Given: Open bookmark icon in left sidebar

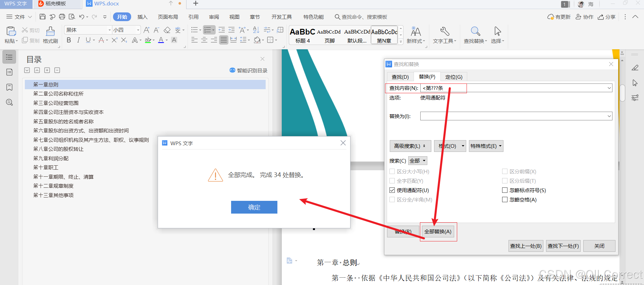Looking at the screenshot, I should tap(9, 87).
